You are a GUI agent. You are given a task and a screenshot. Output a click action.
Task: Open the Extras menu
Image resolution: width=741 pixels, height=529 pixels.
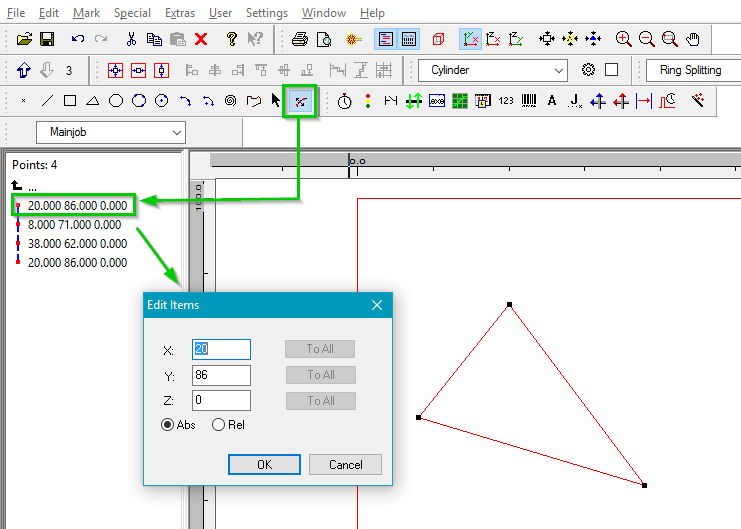point(180,13)
